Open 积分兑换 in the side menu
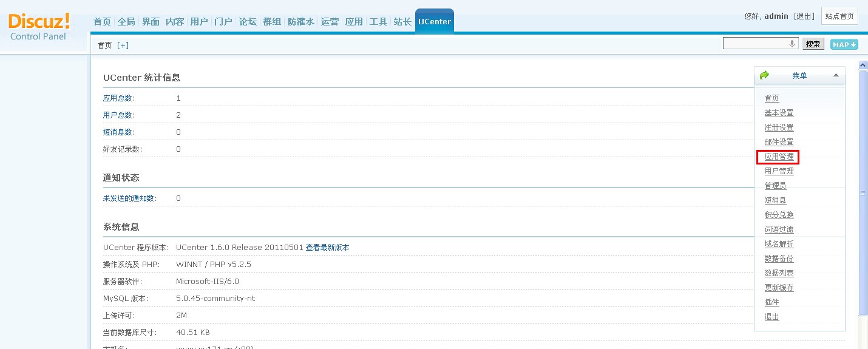Image resolution: width=868 pixels, height=349 pixels. click(779, 215)
